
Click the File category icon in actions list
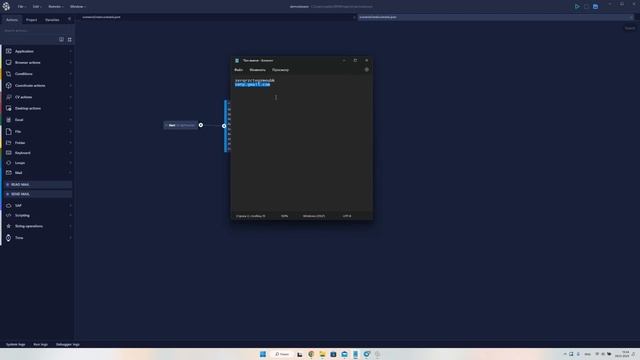[9, 131]
